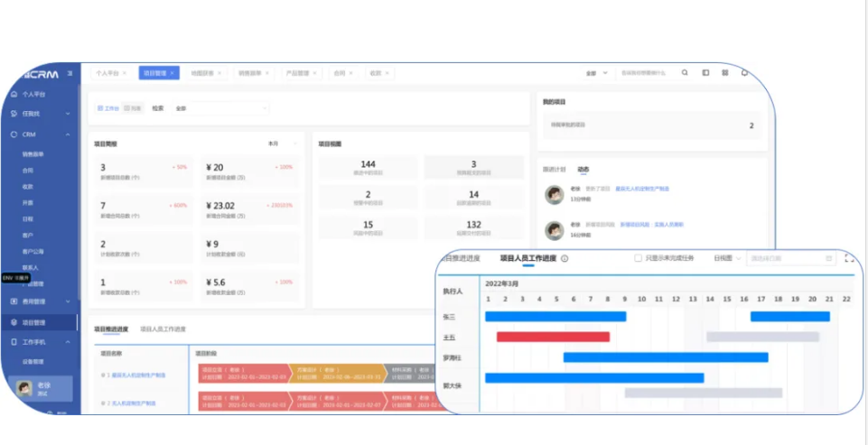The height and width of the screenshot is (445, 868).
Task: Open the 全部 dropdown beside the top search box
Action: (x=597, y=73)
